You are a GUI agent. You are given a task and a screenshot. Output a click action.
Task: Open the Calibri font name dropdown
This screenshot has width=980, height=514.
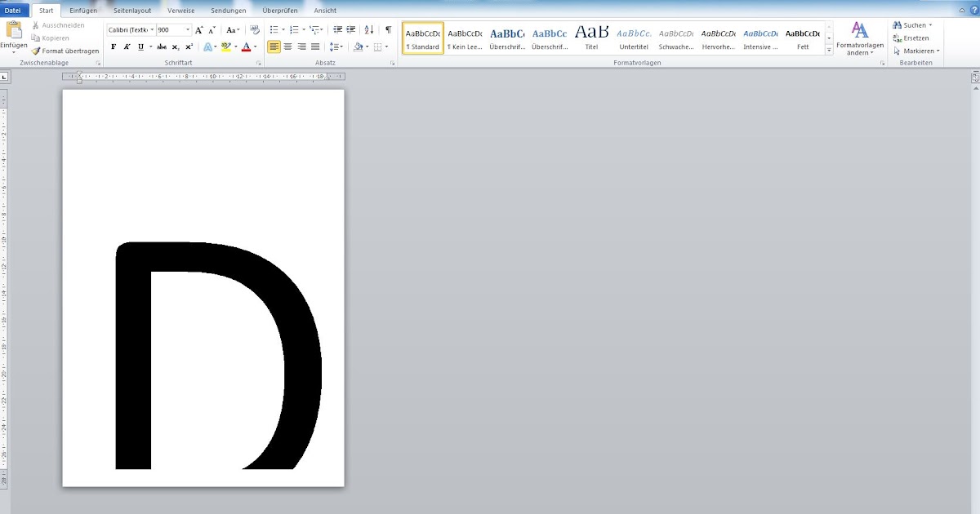[x=152, y=29]
